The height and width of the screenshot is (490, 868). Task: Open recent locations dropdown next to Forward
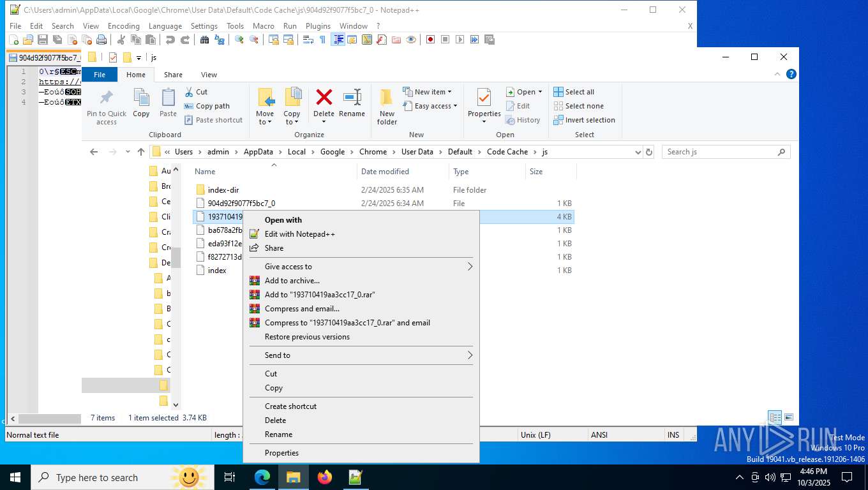tap(128, 152)
